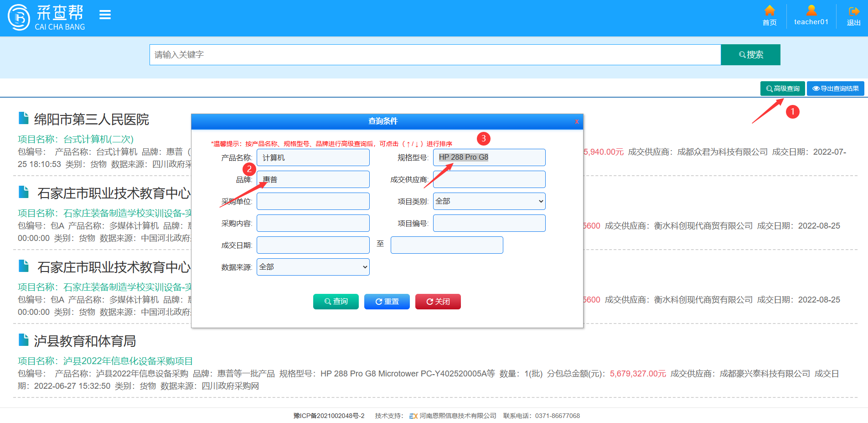Click document icon beside 泸县教育和体育局

[x=23, y=340]
